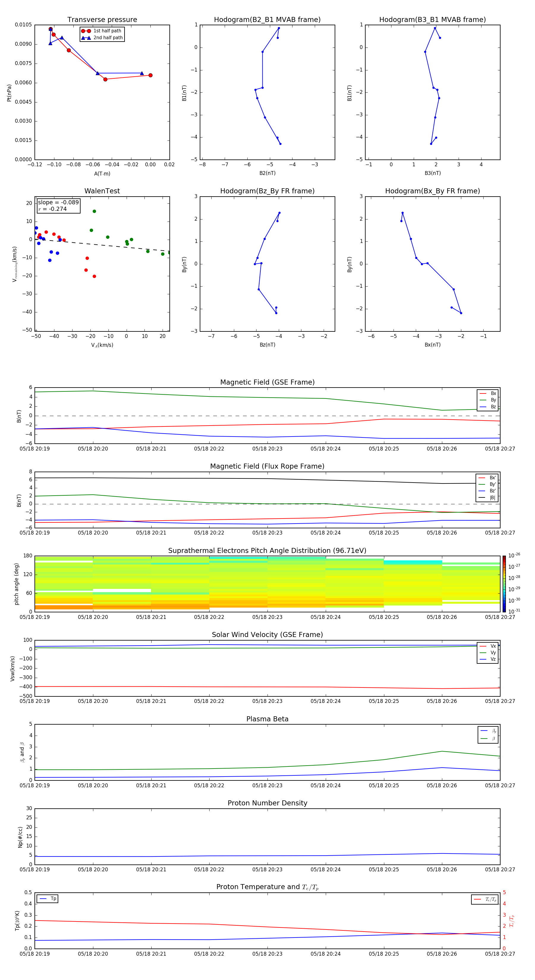Click the 'Bx' entry in GSE field legend

click(x=488, y=393)
